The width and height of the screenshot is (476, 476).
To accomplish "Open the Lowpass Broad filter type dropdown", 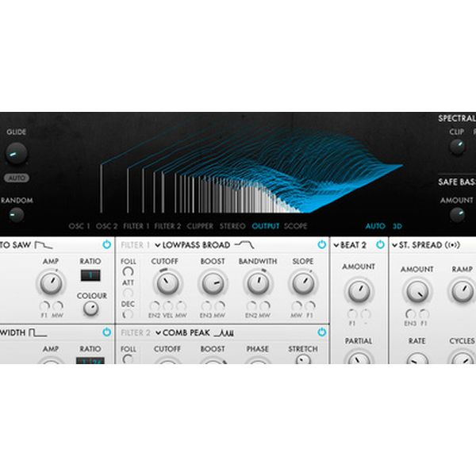I will pyautogui.click(x=193, y=244).
